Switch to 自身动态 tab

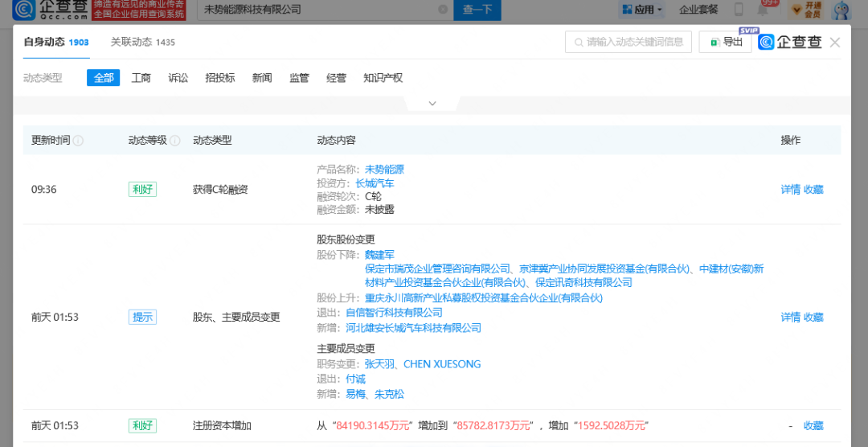56,42
